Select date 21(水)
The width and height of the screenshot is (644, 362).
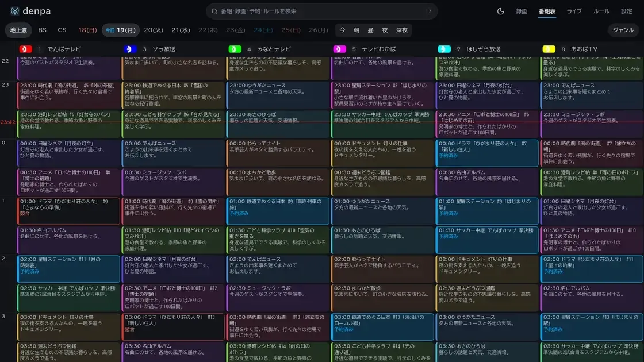coord(181,30)
